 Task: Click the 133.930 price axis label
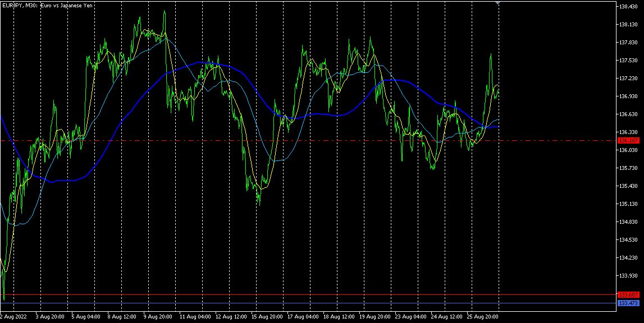pyautogui.click(x=628, y=276)
